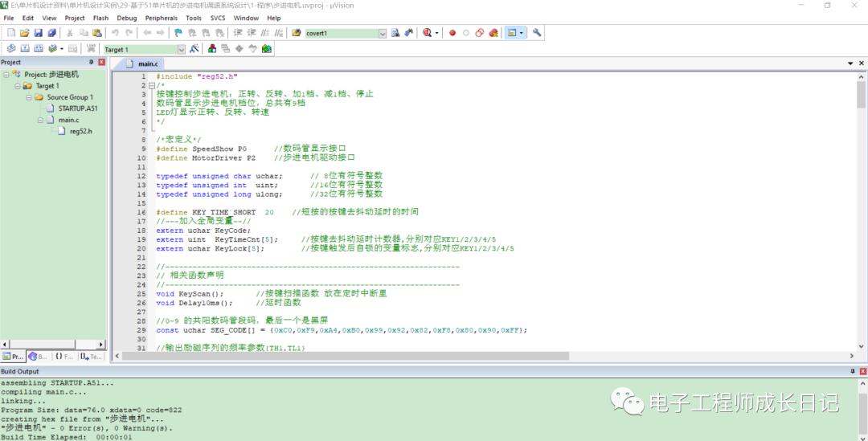Open Configuration wrench icon
The width and height of the screenshot is (868, 441).
click(537, 33)
